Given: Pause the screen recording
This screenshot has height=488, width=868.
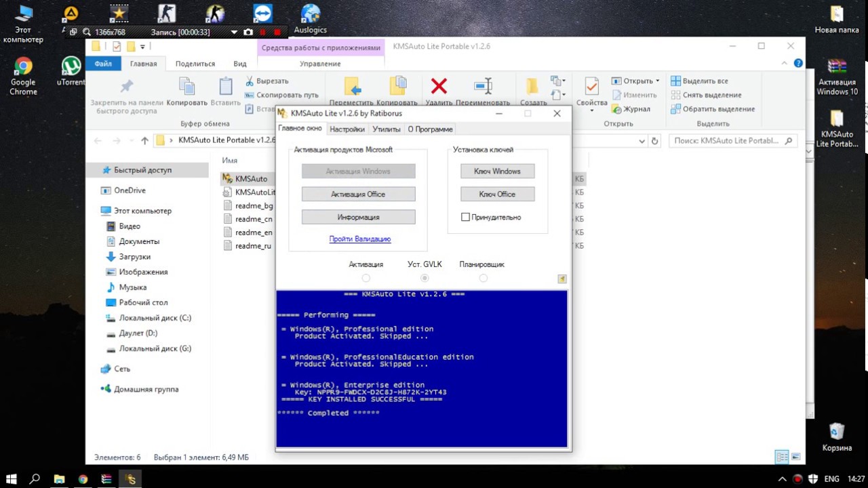Looking at the screenshot, I should tap(262, 32).
